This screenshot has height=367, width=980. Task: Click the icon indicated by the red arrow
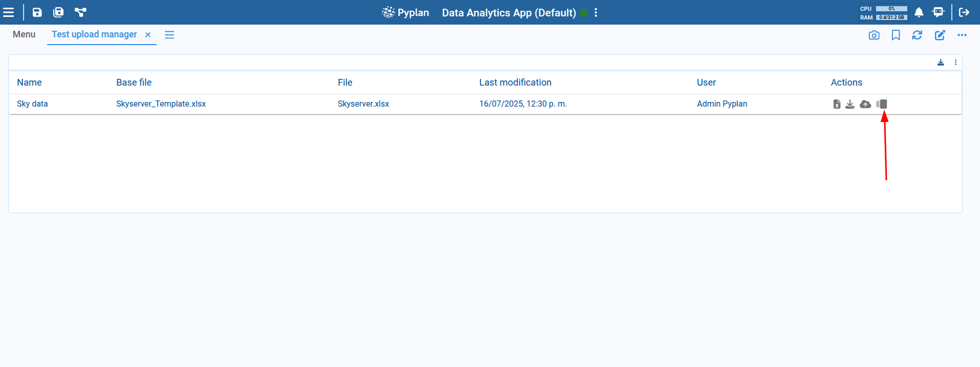(882, 104)
